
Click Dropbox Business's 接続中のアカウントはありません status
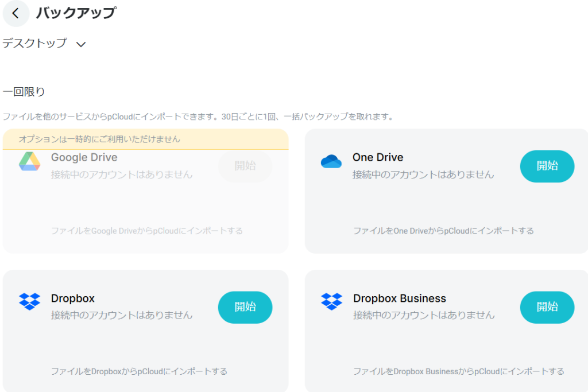424,315
